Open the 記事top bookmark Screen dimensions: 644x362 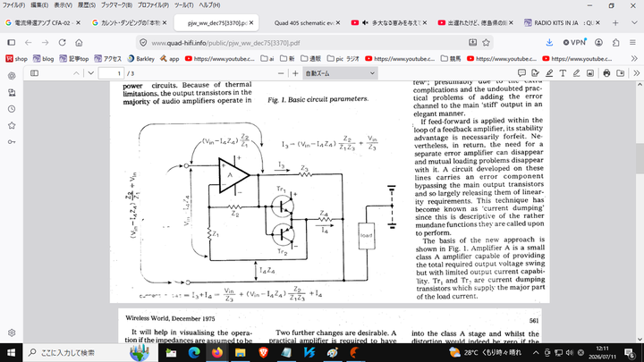74,59
